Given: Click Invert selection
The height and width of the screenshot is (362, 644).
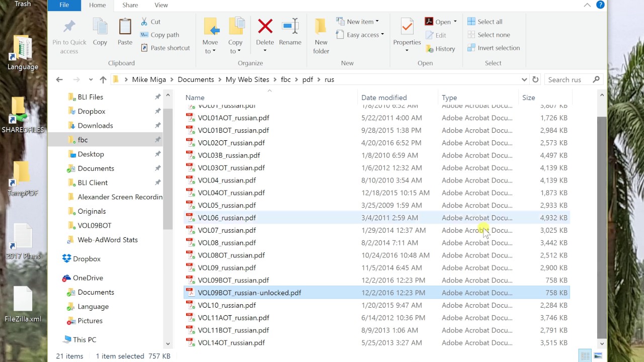Looking at the screenshot, I should point(494,48).
